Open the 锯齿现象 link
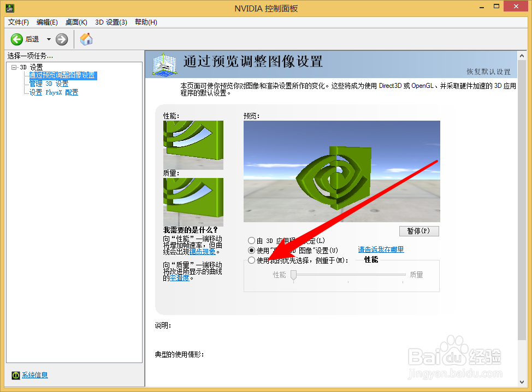Screen dimensions: 532x392 pos(202,252)
